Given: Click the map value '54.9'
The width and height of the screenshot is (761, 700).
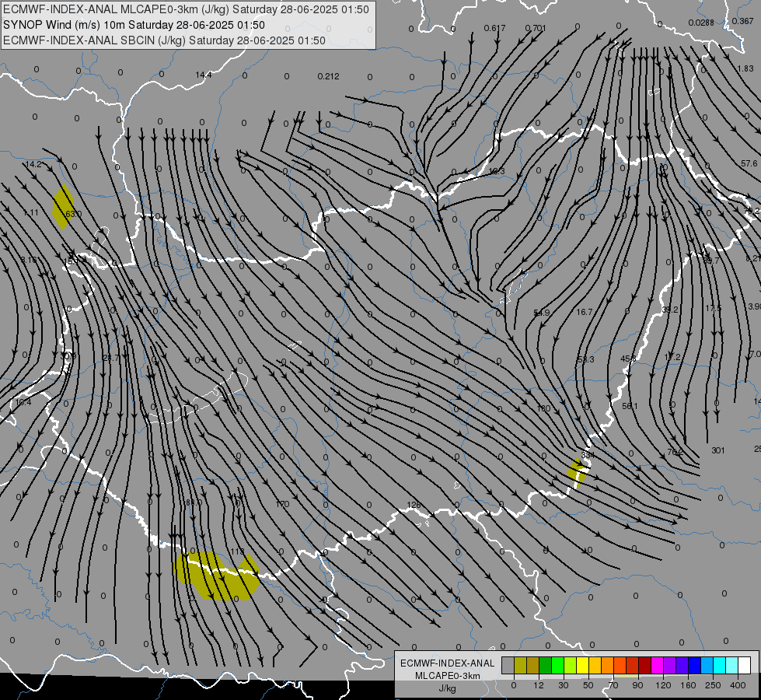Looking at the screenshot, I should pyautogui.click(x=541, y=313).
